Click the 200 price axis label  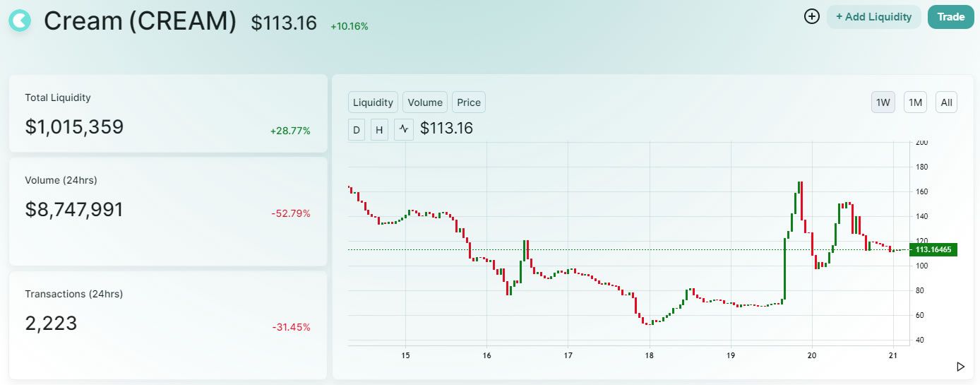(x=921, y=142)
